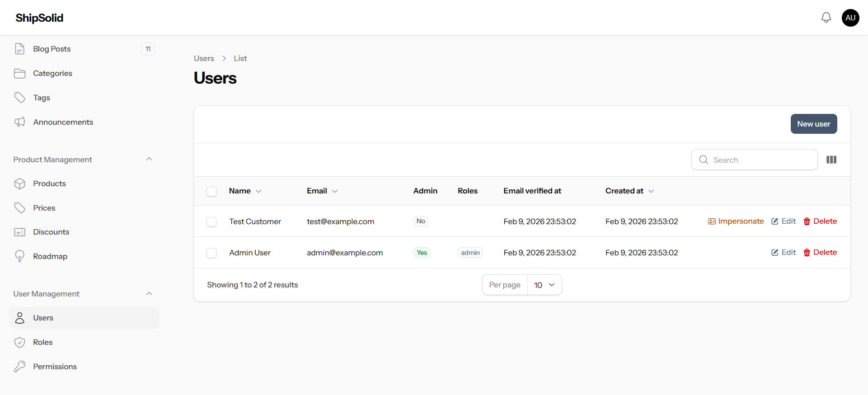The width and height of the screenshot is (868, 395).
Task: Toggle table columns via column icon
Action: tap(831, 160)
